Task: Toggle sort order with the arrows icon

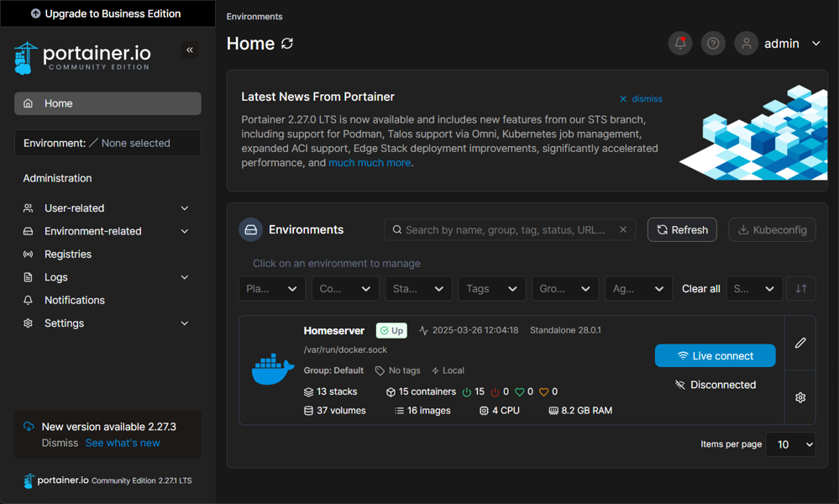Action: click(801, 289)
